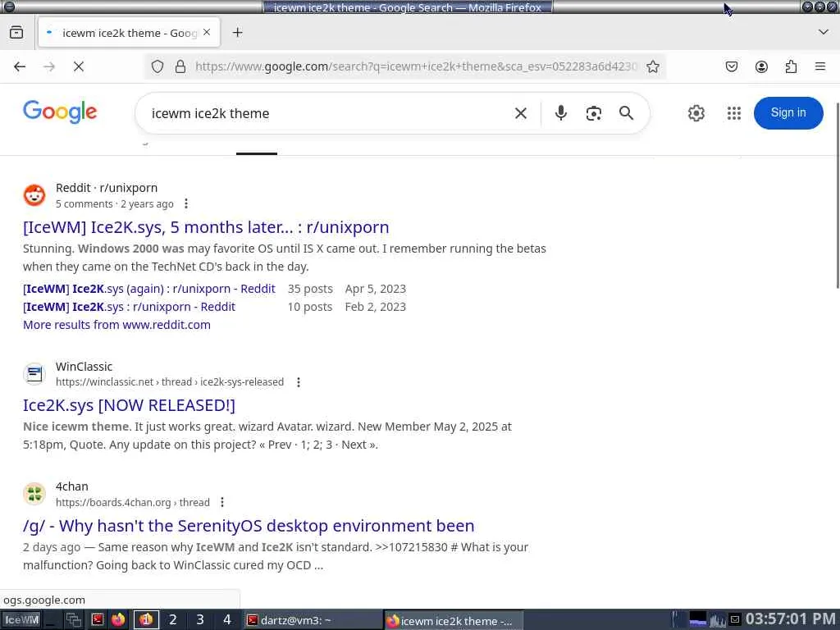
Task: Launch Firefox from the taskbar launcher icon
Action: 118,620
